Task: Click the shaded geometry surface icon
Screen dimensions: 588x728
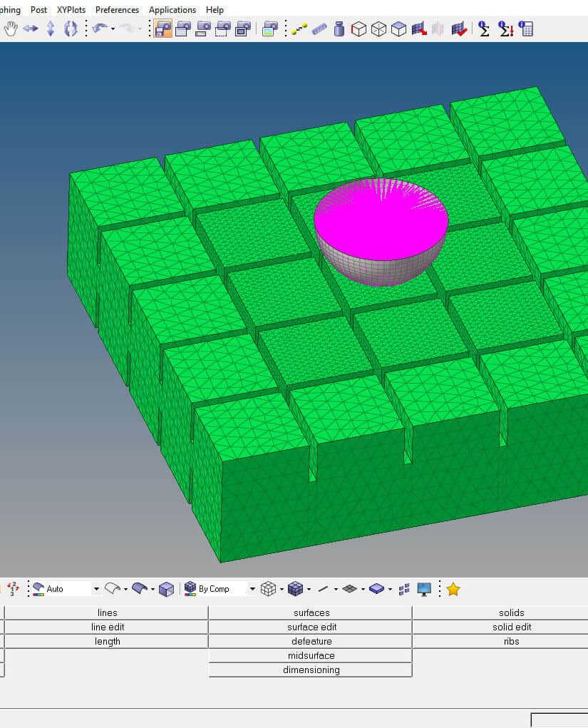Action: click(139, 589)
